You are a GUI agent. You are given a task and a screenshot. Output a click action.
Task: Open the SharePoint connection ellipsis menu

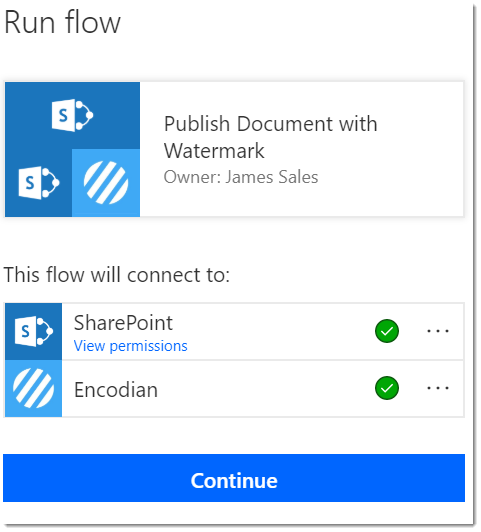coord(438,331)
